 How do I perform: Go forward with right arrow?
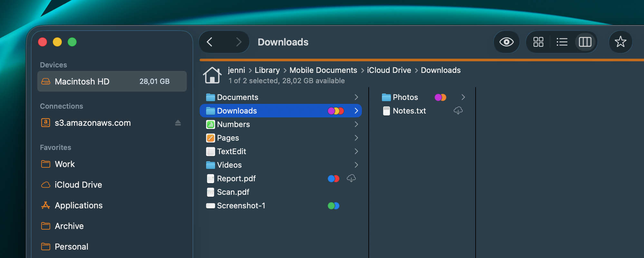coord(239,42)
